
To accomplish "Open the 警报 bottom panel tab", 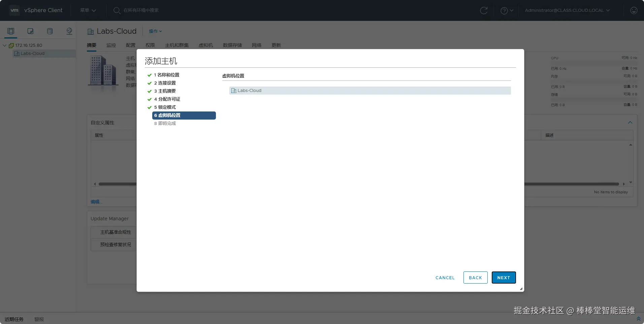I will (x=39, y=319).
